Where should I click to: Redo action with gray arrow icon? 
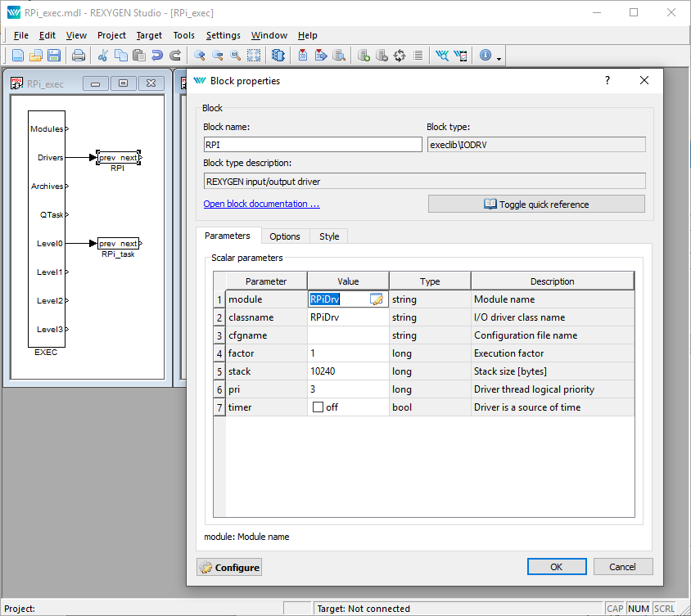[175, 56]
